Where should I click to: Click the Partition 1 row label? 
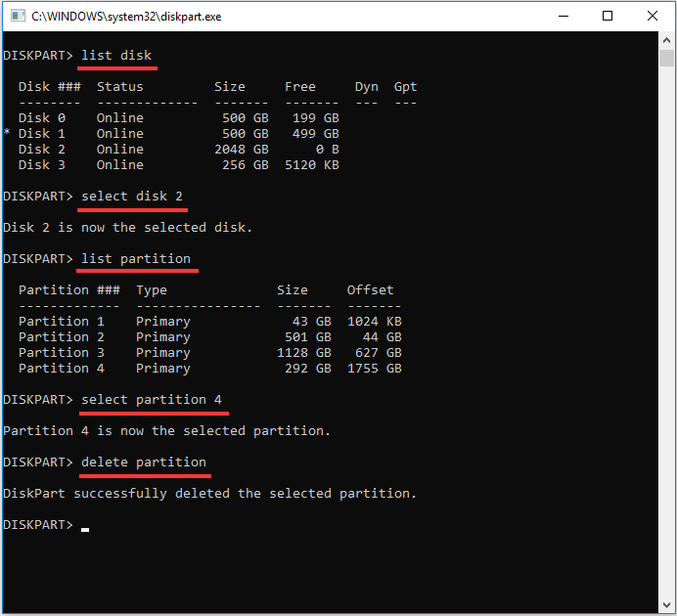pyautogui.click(x=62, y=322)
